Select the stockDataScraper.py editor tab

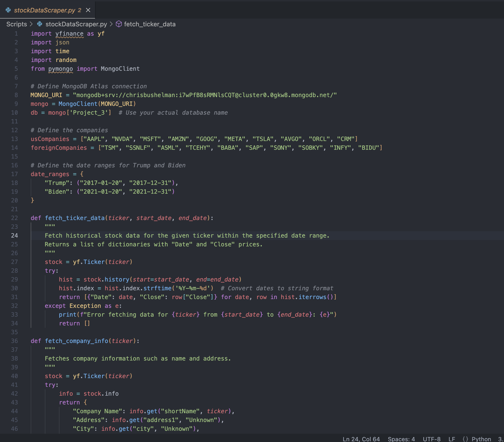pyautogui.click(x=44, y=10)
